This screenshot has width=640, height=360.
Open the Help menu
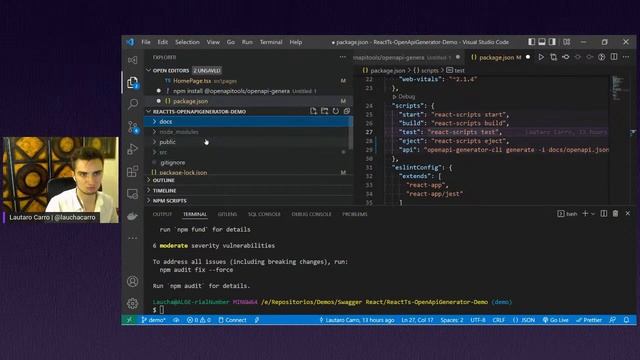point(296,42)
